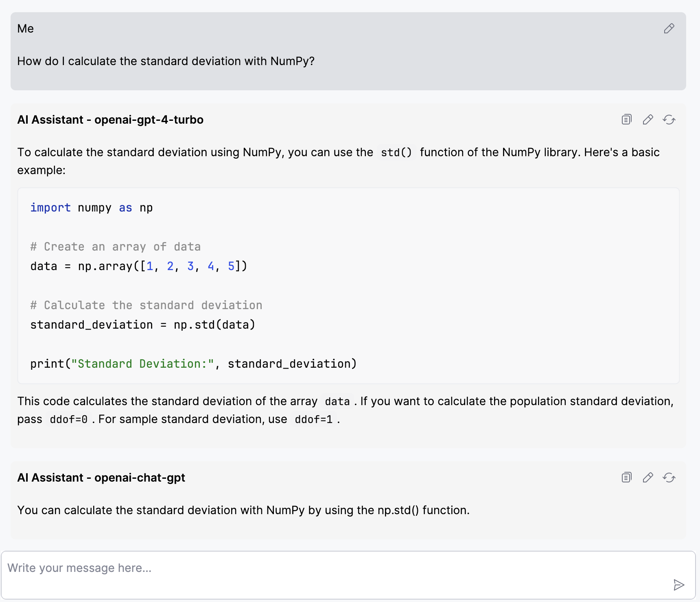Edit the openai-gpt-4-turbo response

pos(648,120)
